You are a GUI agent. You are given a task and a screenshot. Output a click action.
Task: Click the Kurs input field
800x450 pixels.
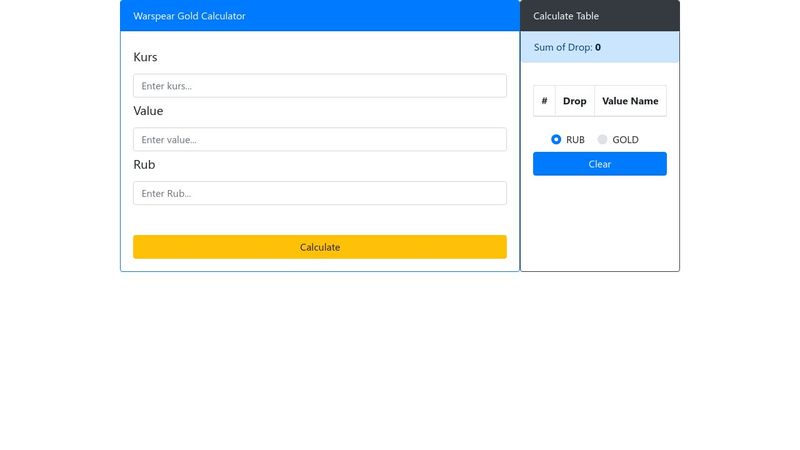coord(319,86)
